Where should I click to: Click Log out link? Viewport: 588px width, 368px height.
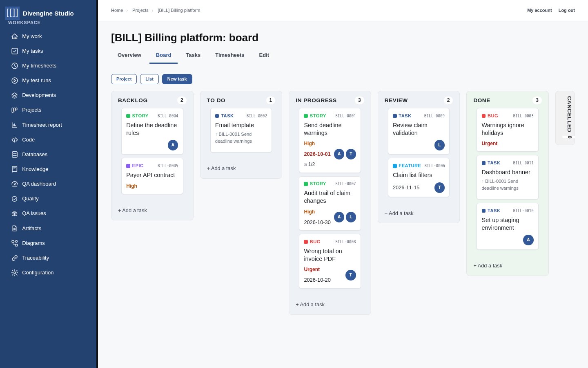[x=567, y=11]
